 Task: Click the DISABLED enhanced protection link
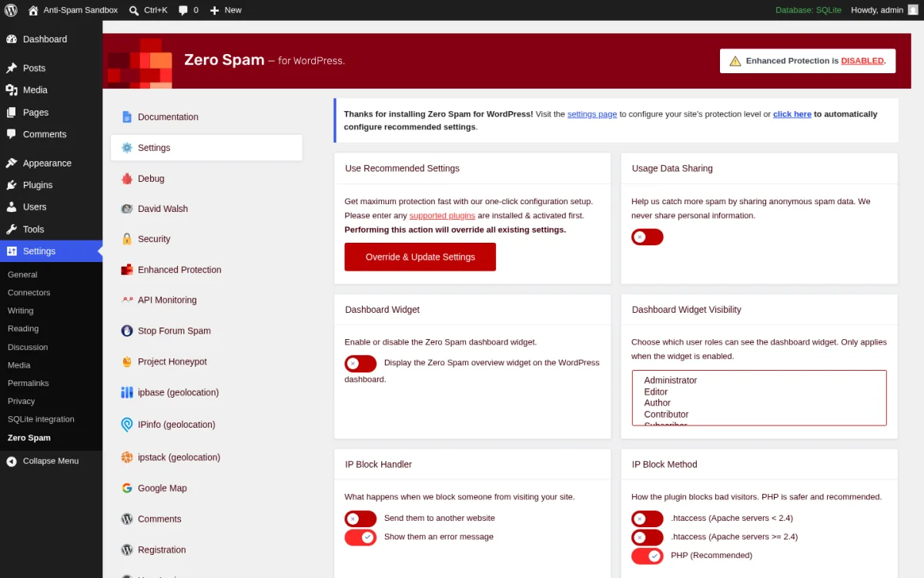[x=862, y=61]
